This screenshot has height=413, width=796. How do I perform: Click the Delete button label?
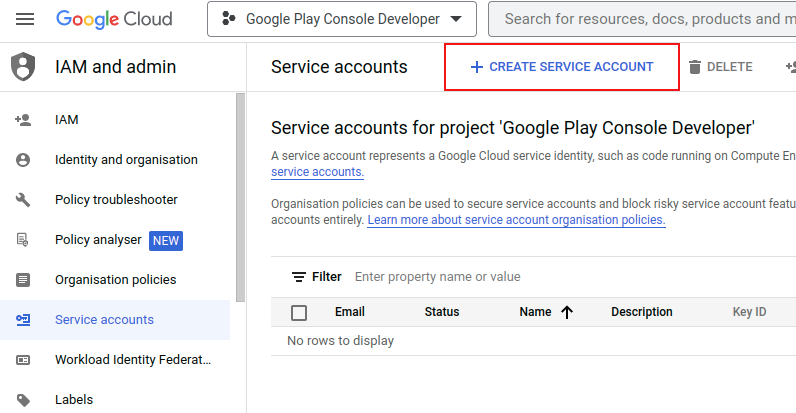coord(730,67)
